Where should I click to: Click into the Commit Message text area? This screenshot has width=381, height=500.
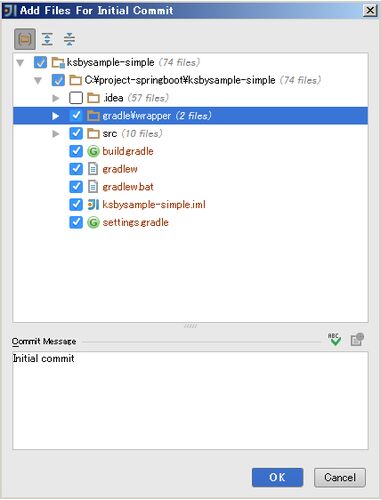190,400
